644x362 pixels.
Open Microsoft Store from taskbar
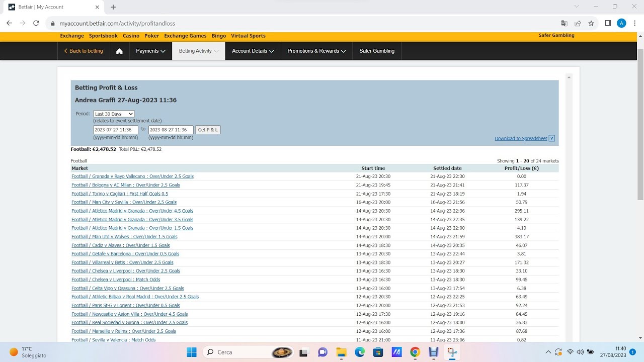[x=378, y=352]
